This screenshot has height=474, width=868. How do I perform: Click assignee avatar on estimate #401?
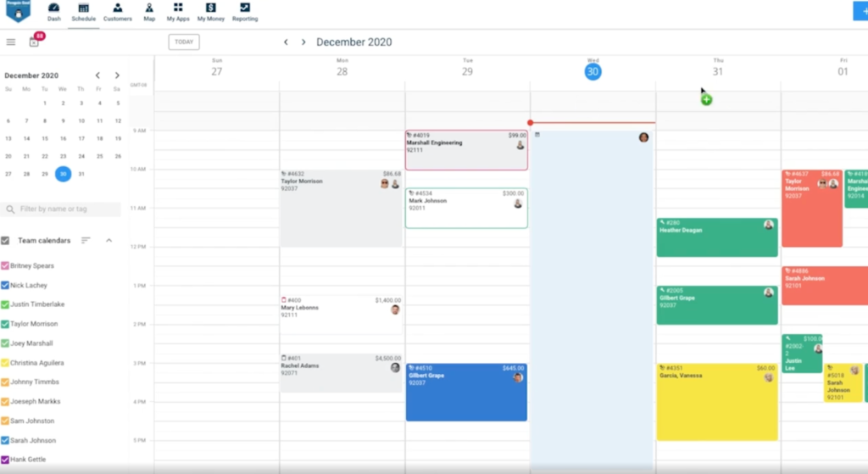coord(395,368)
